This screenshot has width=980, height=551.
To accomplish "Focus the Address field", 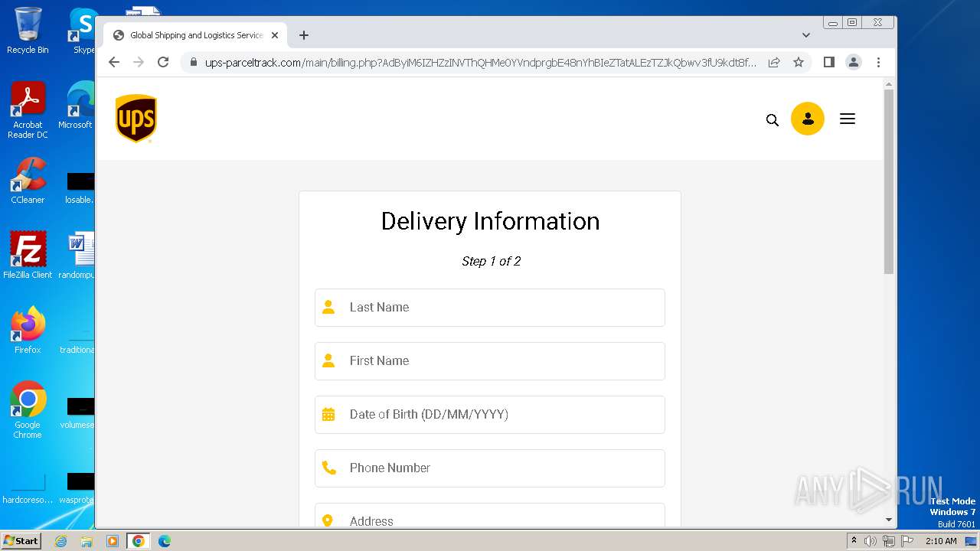I will [x=490, y=516].
